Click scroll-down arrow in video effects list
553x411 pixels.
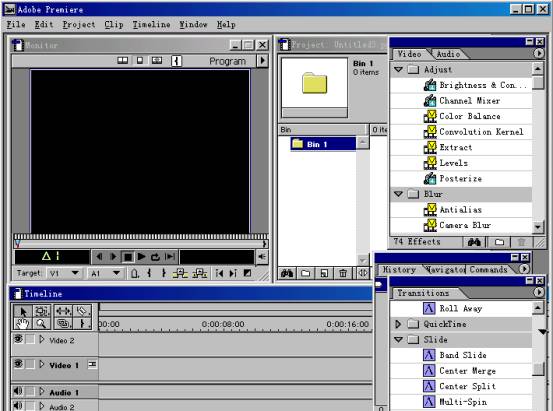pos(537,227)
